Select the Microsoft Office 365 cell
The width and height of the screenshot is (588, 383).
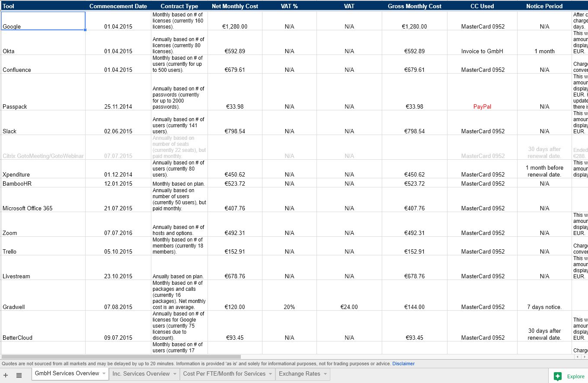43,200
